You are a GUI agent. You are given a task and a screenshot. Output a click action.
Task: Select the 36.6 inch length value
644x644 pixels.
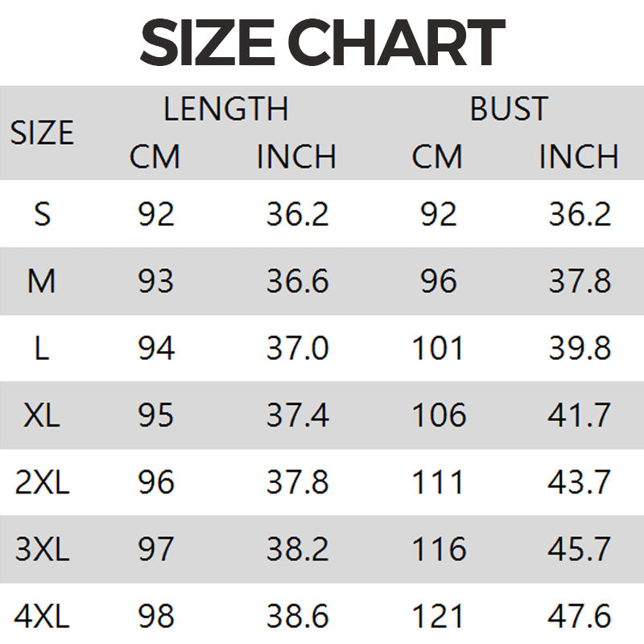coord(297,281)
